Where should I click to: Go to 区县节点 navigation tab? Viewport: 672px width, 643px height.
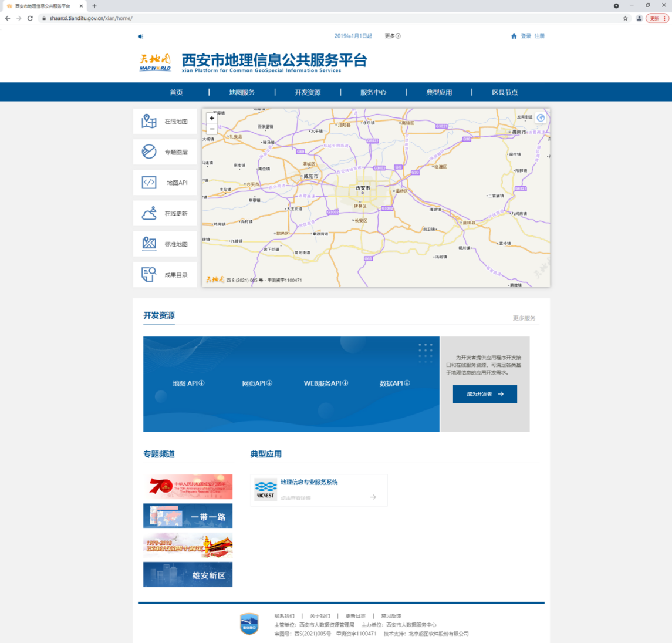coord(505,92)
